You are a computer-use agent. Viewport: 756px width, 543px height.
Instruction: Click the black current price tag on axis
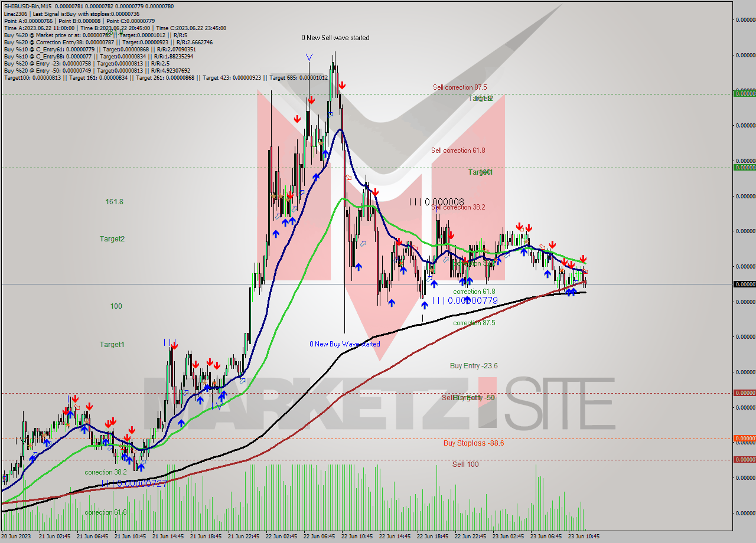(744, 284)
